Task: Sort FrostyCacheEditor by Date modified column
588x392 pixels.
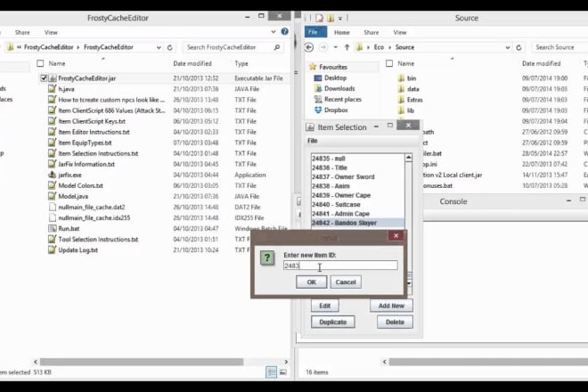Action: [192, 63]
